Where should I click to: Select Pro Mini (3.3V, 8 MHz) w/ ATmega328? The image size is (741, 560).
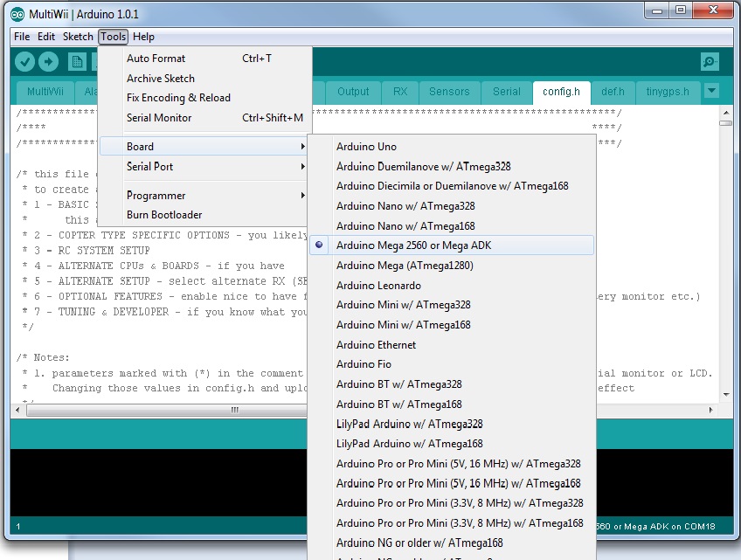click(452, 503)
